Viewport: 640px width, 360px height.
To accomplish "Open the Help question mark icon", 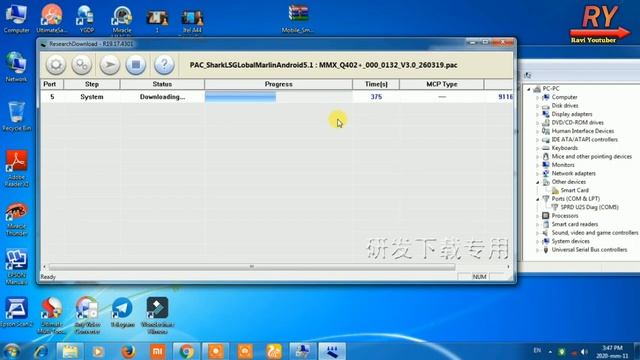I will pos(164,64).
